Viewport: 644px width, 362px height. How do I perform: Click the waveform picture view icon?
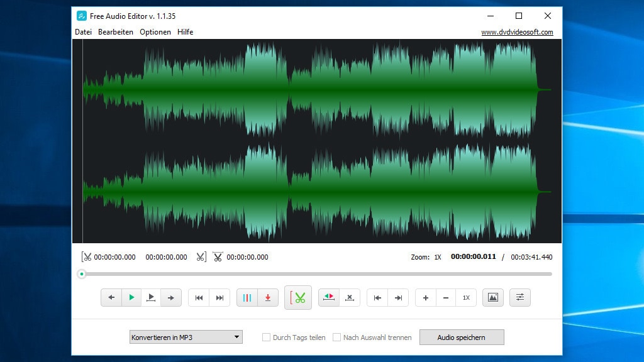493,297
